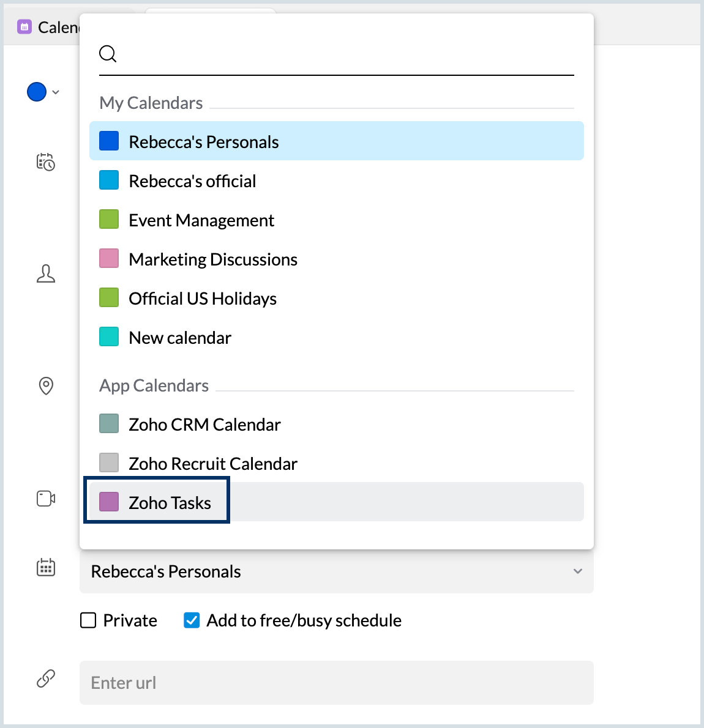Click the location pin icon

[46, 386]
